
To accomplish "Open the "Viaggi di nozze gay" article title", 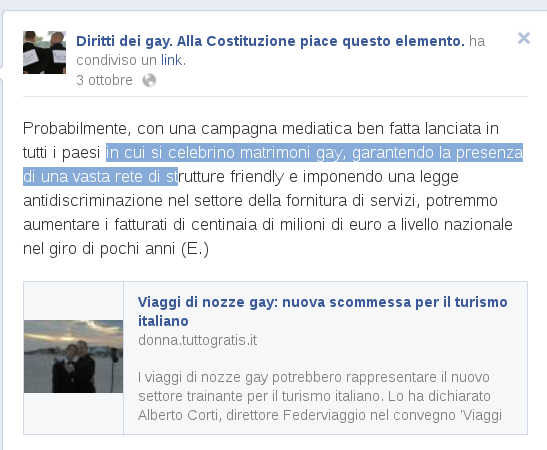I will pyautogui.click(x=322, y=312).
